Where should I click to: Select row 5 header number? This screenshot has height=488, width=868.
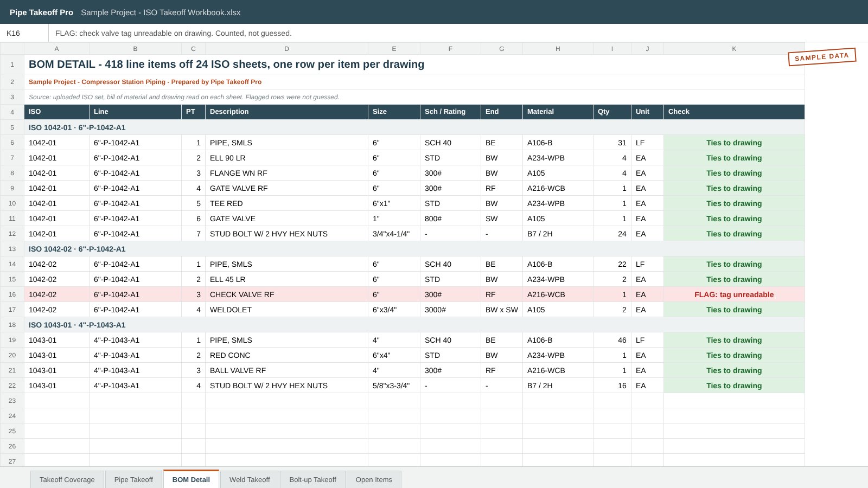[12, 127]
